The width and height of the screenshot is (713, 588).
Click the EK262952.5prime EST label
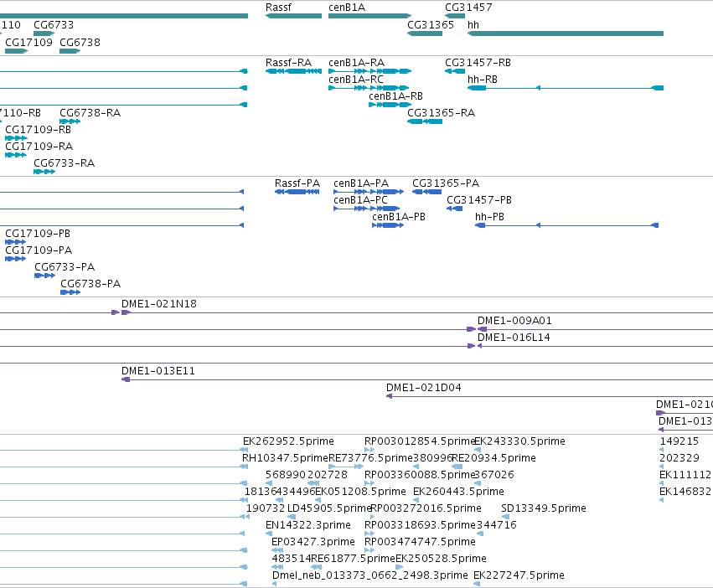(288, 441)
